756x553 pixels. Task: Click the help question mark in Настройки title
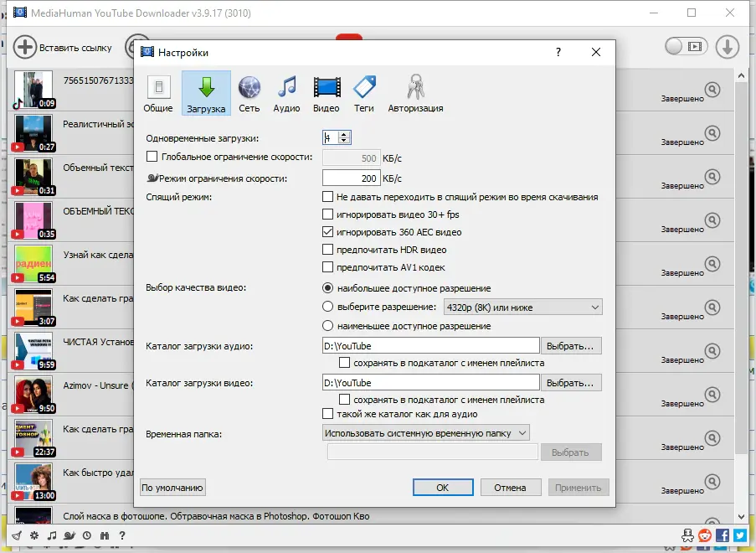click(x=558, y=52)
